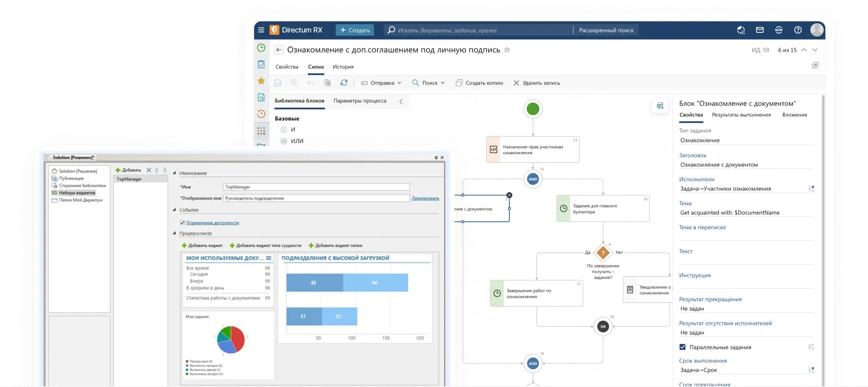Viewport: 868px width, 387px height.
Task: Open the Результаты выполнения tab
Action: click(741, 115)
